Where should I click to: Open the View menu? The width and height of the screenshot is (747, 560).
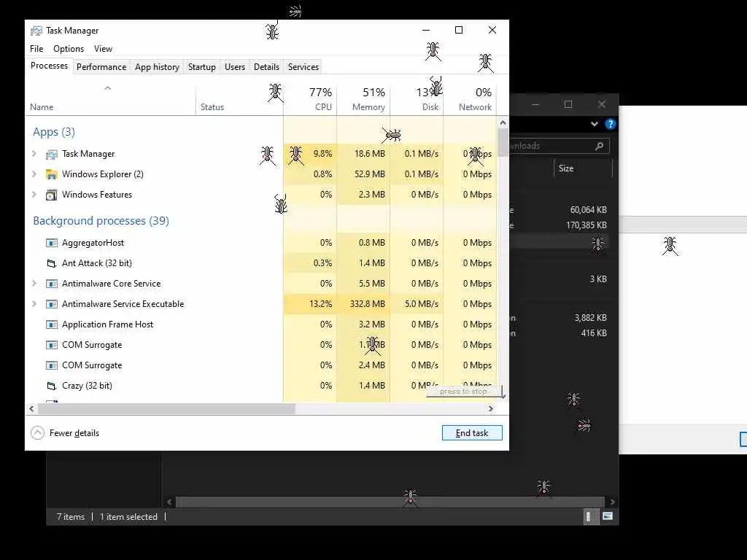[x=103, y=49]
